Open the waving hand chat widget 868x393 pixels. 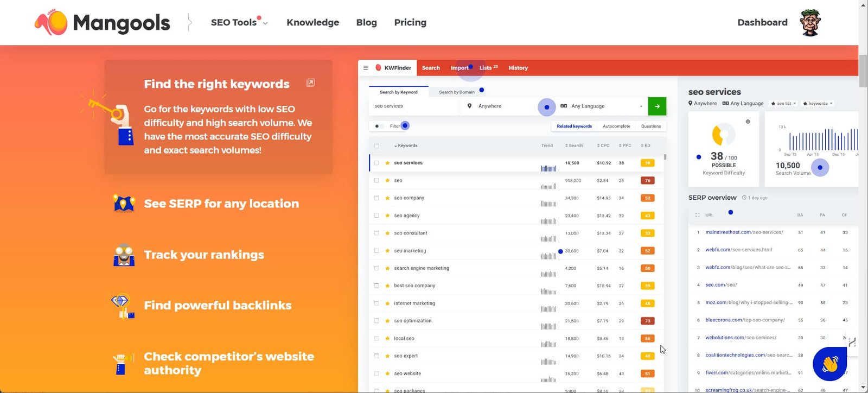click(830, 364)
